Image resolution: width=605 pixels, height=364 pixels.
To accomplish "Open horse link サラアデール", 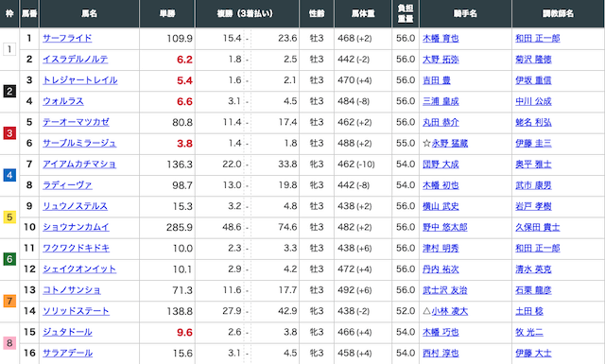I will (67, 353).
